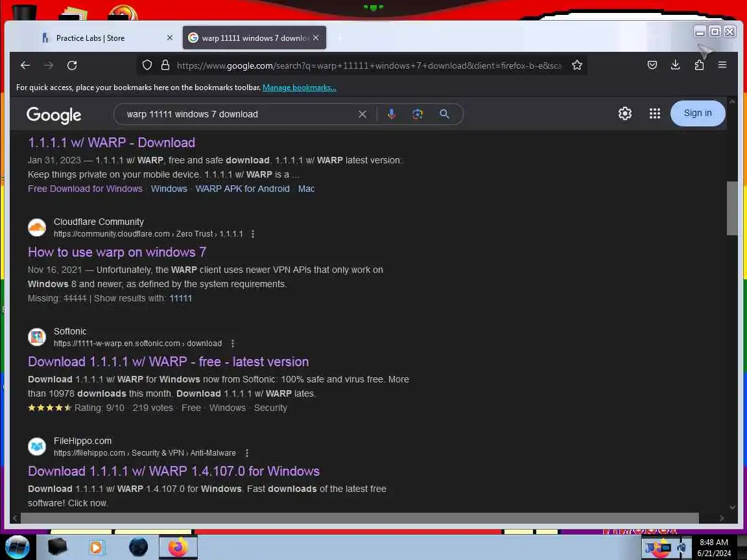Viewport: 747px width, 560px height.
Task: Open the Windows Start menu orb
Action: point(17,546)
